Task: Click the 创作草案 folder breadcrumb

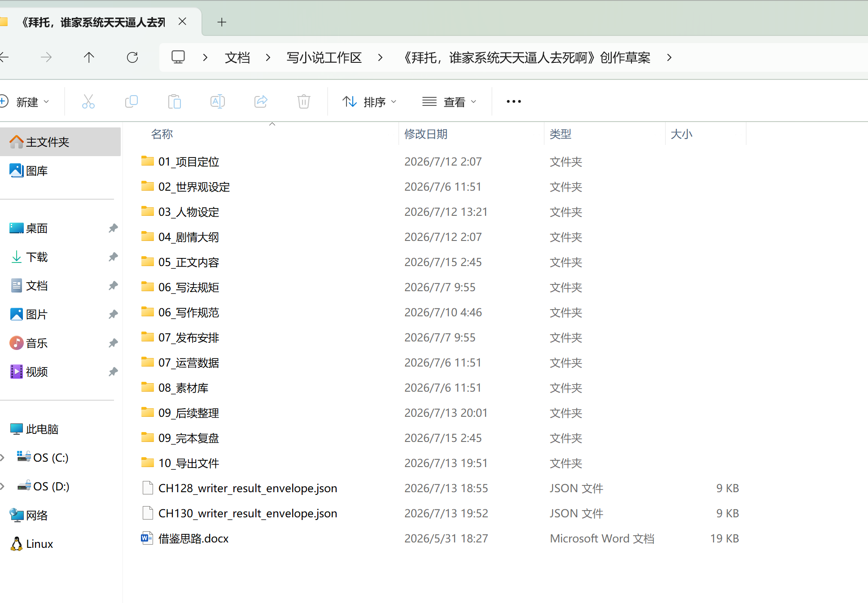Action: point(525,57)
